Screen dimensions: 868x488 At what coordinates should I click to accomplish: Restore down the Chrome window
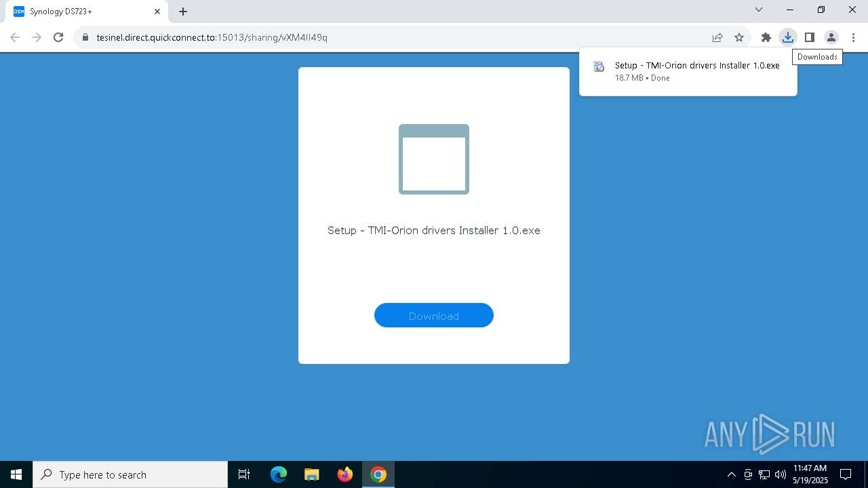[821, 9]
